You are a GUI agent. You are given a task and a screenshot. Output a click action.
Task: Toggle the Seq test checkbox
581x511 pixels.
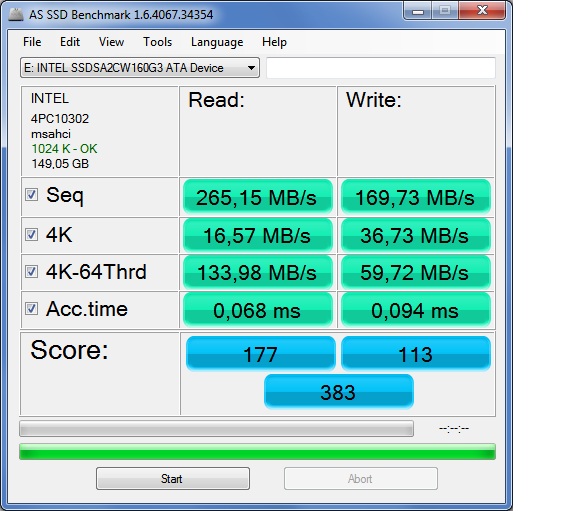[31, 195]
